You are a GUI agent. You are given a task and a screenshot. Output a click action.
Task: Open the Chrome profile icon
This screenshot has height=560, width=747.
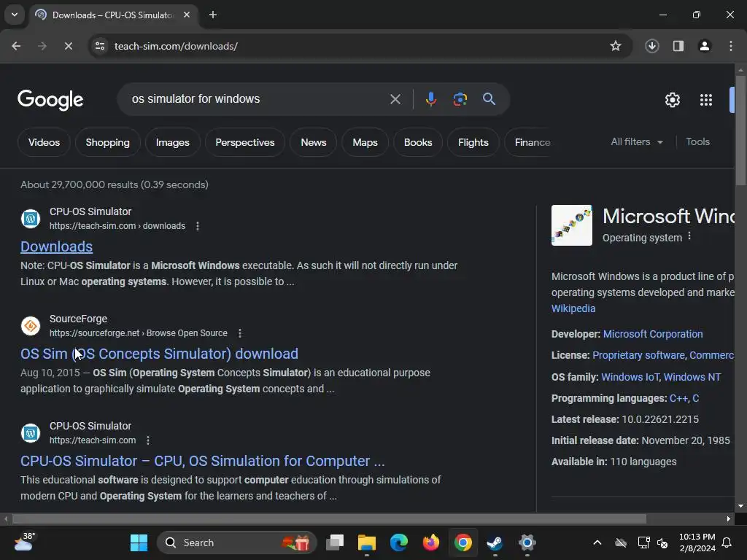[x=705, y=46]
